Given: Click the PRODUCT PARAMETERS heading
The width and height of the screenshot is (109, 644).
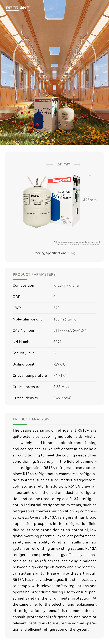Looking at the screenshot, I should [x=34, y=275].
